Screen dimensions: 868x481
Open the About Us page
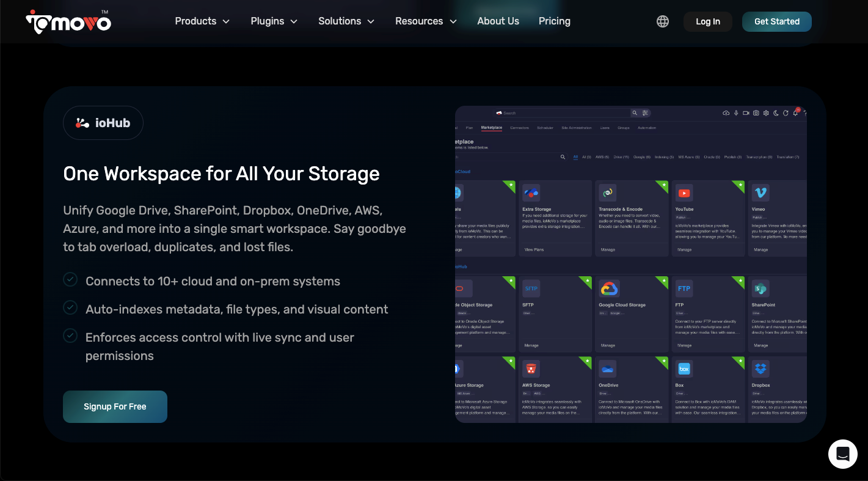[x=498, y=21]
